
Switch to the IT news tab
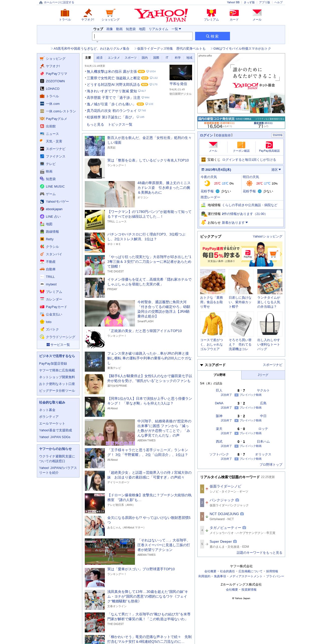167,58
